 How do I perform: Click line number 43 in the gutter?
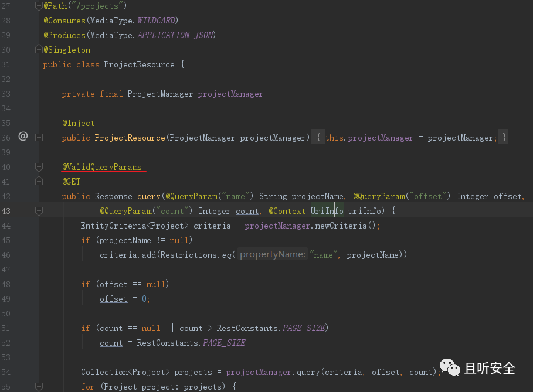[x=6, y=211]
